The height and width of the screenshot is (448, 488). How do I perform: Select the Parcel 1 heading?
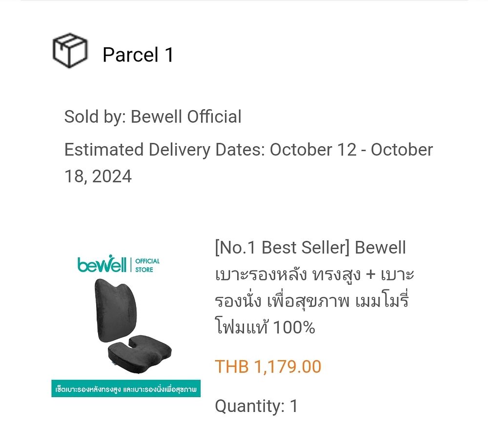click(x=138, y=55)
